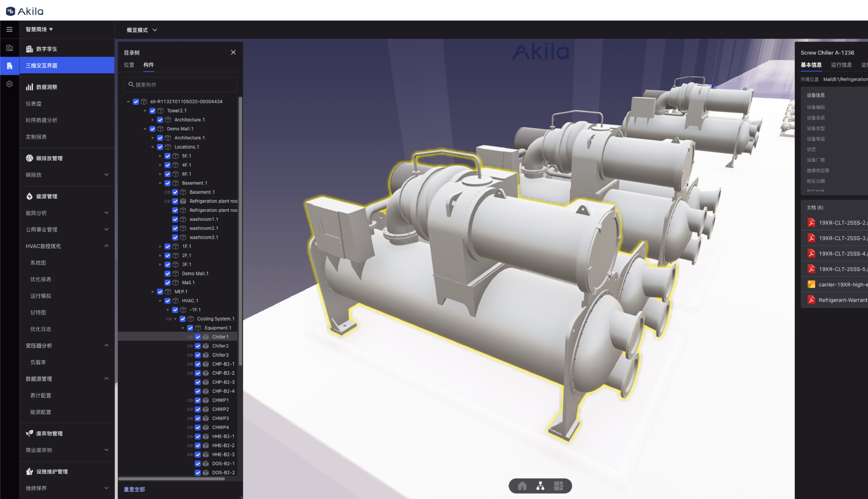The width and height of the screenshot is (868, 499).
Task: Switch to the 运行信息 tab
Action: point(841,65)
